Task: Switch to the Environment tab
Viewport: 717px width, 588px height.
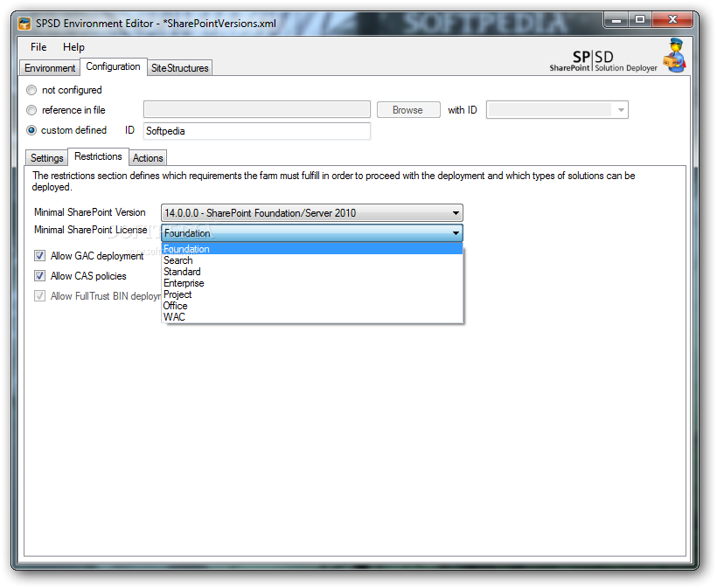Action: pos(50,68)
